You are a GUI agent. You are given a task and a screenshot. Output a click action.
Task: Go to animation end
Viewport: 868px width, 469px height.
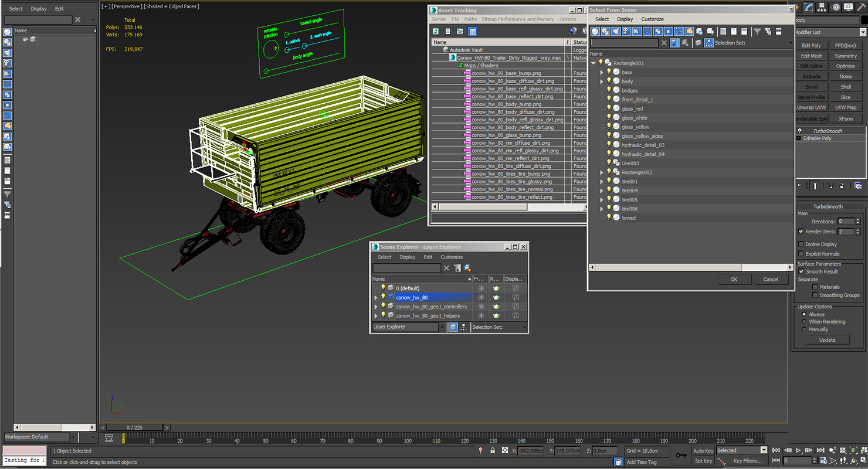pyautogui.click(x=820, y=450)
